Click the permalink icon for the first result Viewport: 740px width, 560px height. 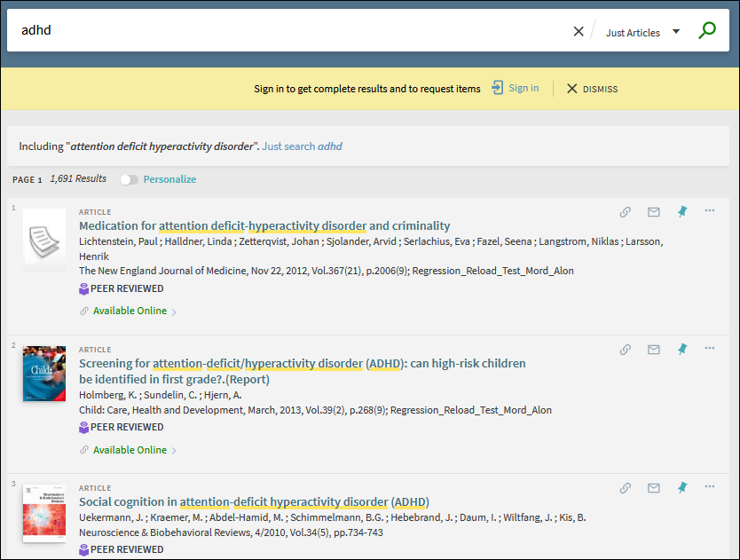click(x=626, y=212)
